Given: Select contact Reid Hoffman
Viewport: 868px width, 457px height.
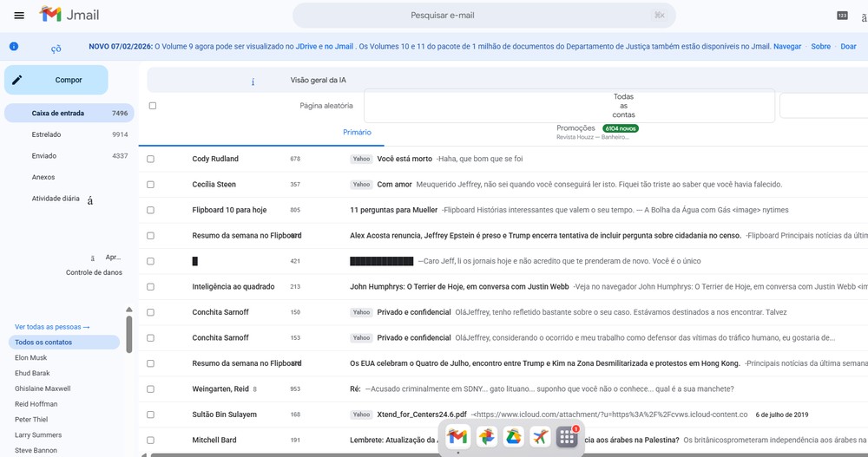Looking at the screenshot, I should 36,404.
